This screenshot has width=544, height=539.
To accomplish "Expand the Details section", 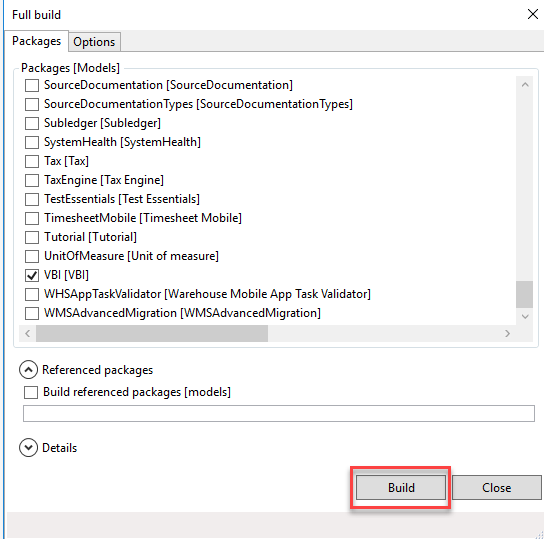I will coord(28,448).
